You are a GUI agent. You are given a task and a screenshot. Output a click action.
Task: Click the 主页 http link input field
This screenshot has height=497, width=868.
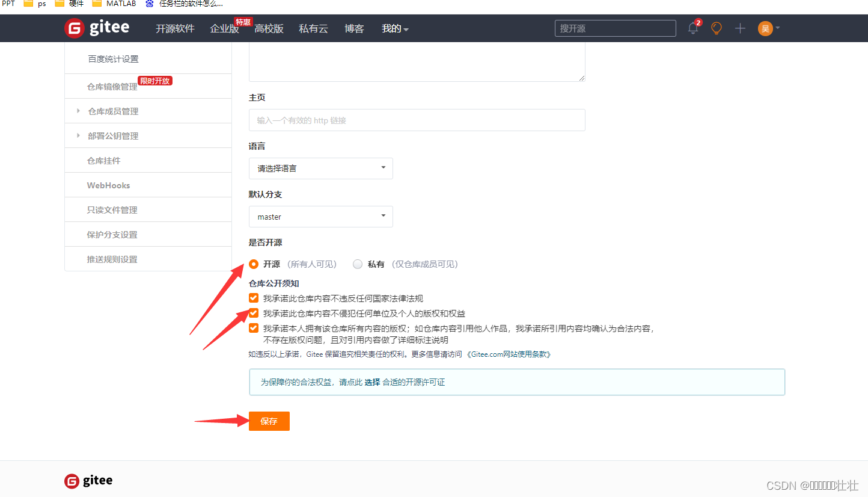tap(417, 120)
